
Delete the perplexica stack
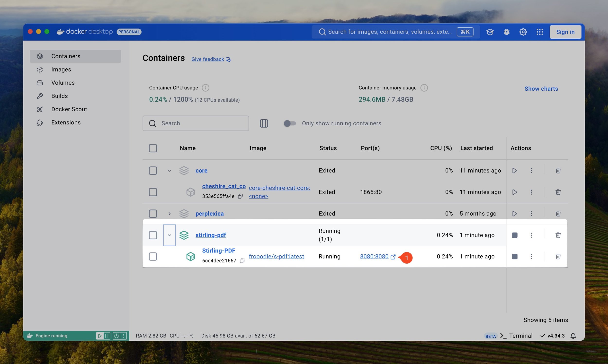click(558, 214)
